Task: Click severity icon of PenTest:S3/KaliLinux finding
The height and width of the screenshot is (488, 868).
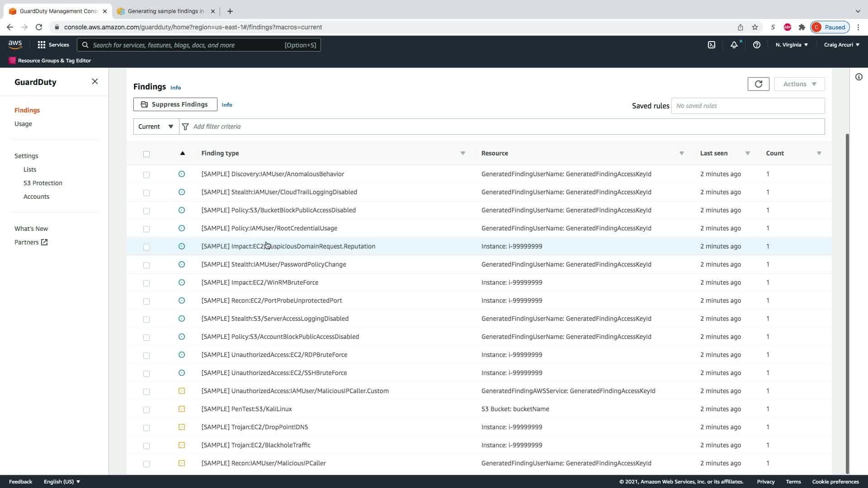Action: [x=182, y=409]
